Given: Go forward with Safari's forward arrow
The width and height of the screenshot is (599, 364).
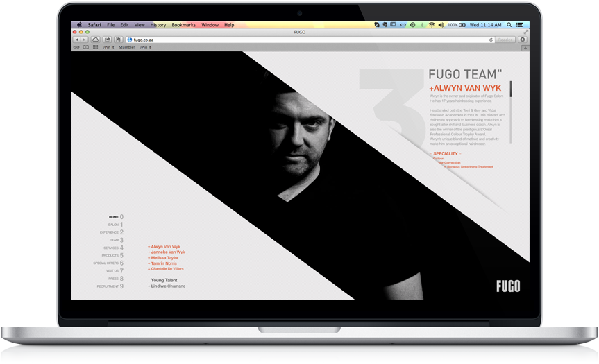Looking at the screenshot, I should pos(85,40).
